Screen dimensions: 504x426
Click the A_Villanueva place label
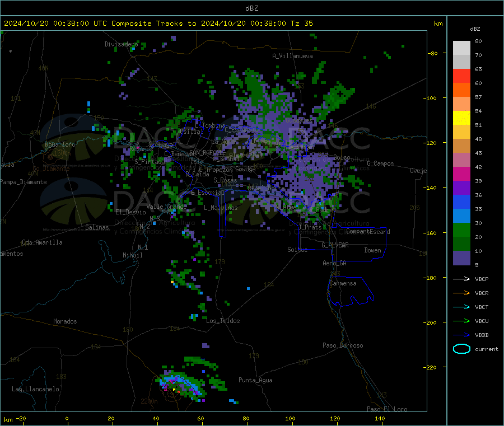pyautogui.click(x=292, y=56)
